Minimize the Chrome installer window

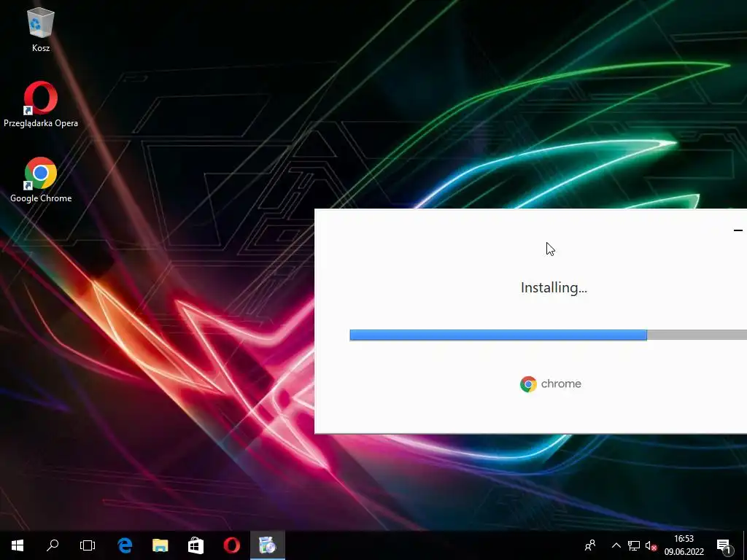point(738,230)
